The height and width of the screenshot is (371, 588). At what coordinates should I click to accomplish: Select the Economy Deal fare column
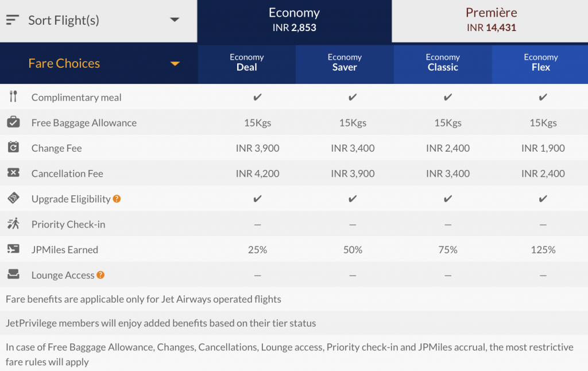click(246, 63)
